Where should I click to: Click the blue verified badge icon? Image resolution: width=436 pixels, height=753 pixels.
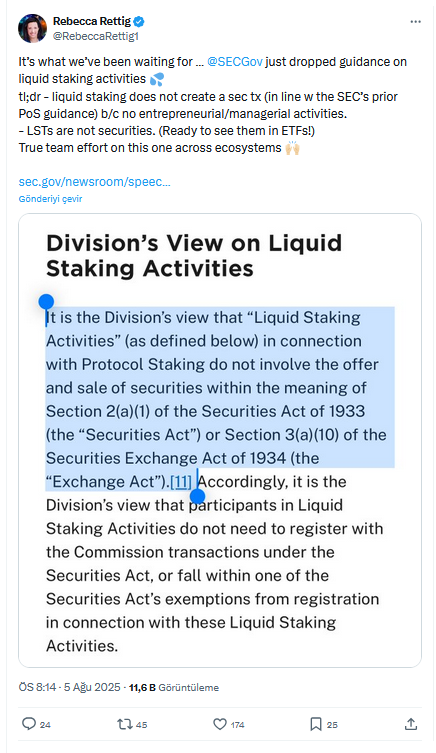pyautogui.click(x=139, y=22)
